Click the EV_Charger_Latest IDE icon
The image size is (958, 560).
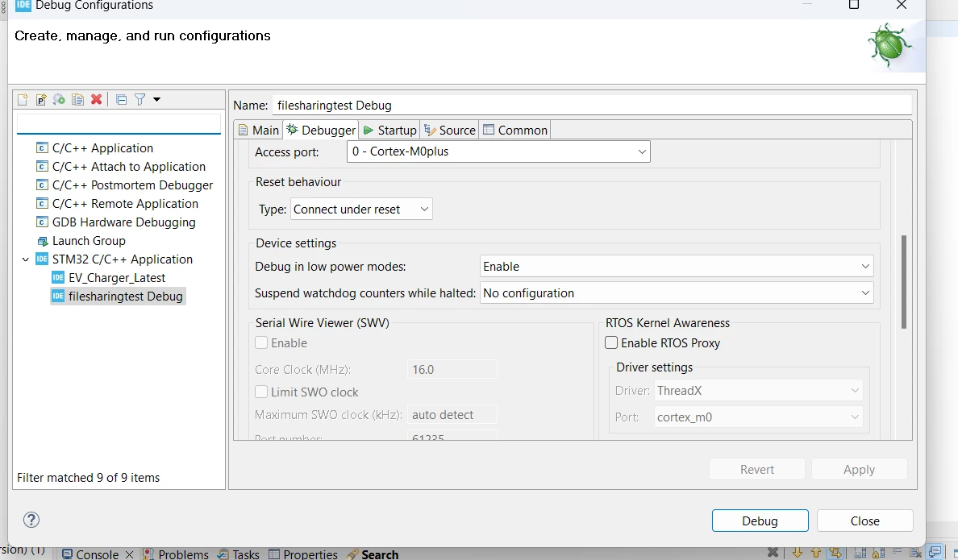click(58, 277)
